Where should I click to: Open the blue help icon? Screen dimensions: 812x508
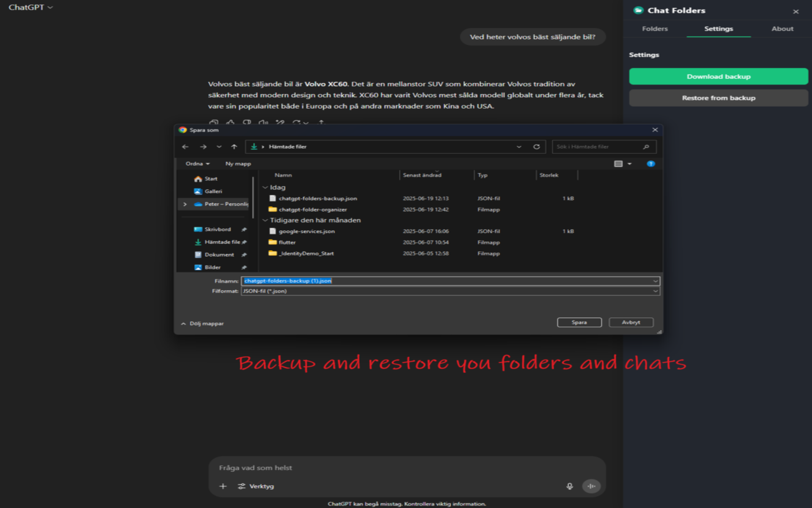(650, 164)
